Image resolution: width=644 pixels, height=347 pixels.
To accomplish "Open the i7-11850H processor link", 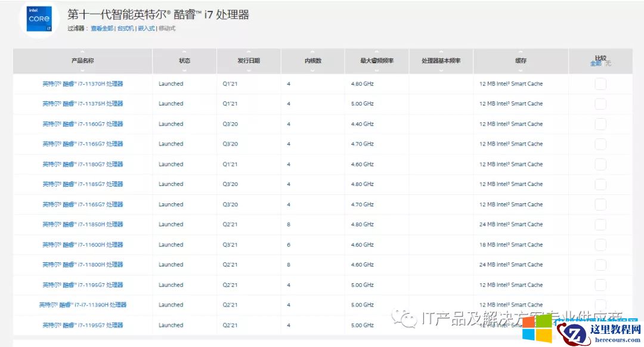I will pyautogui.click(x=82, y=225).
